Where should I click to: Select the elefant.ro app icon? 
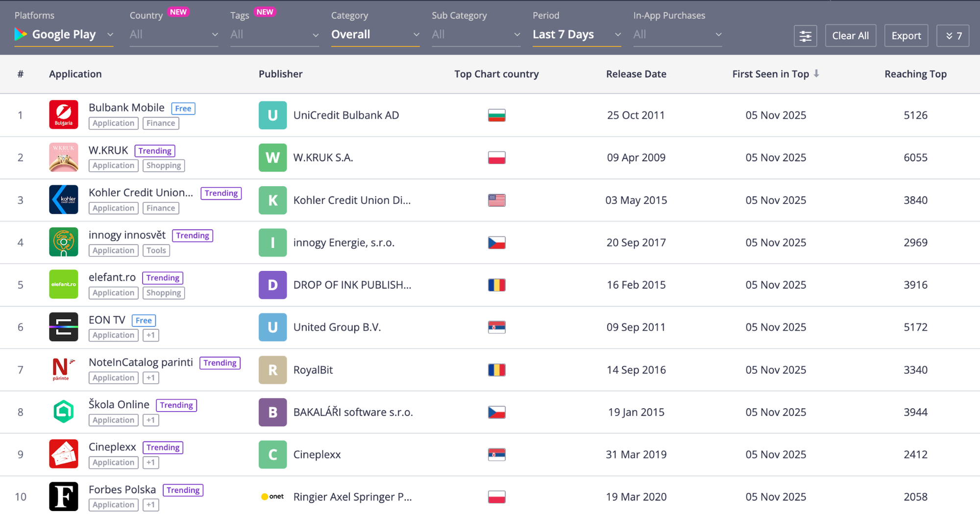pos(63,284)
